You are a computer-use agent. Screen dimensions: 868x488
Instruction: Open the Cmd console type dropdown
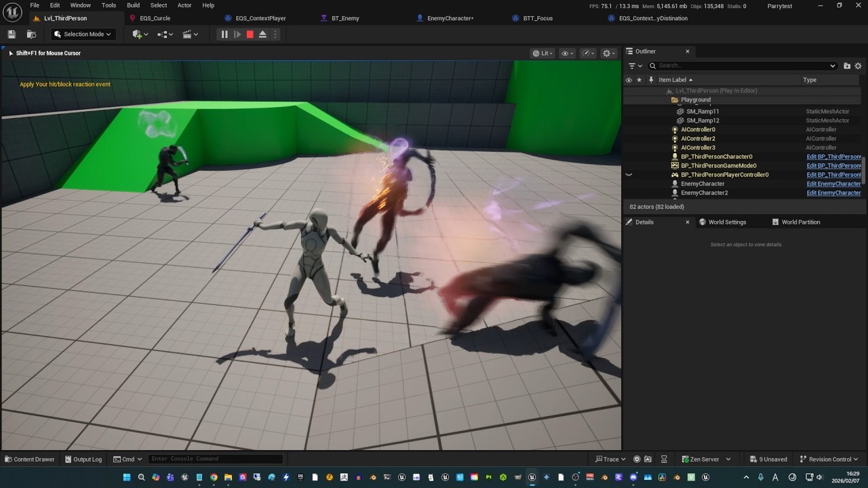[127, 460]
